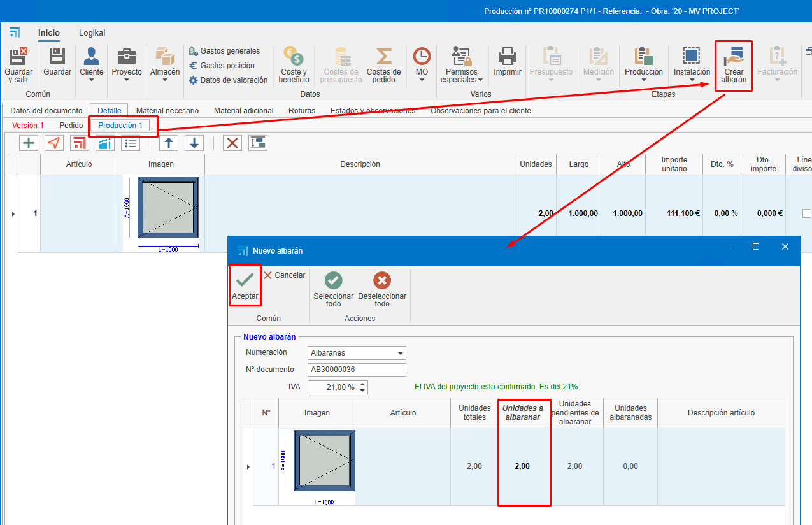Select the Versión 1 sub-tab
This screenshot has height=525, width=812.
coord(28,126)
